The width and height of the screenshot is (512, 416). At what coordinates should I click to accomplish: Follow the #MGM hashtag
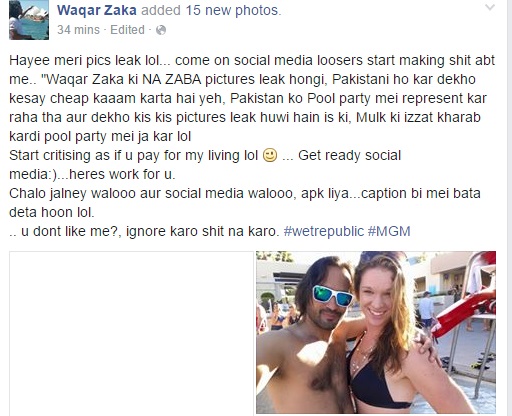[389, 231]
